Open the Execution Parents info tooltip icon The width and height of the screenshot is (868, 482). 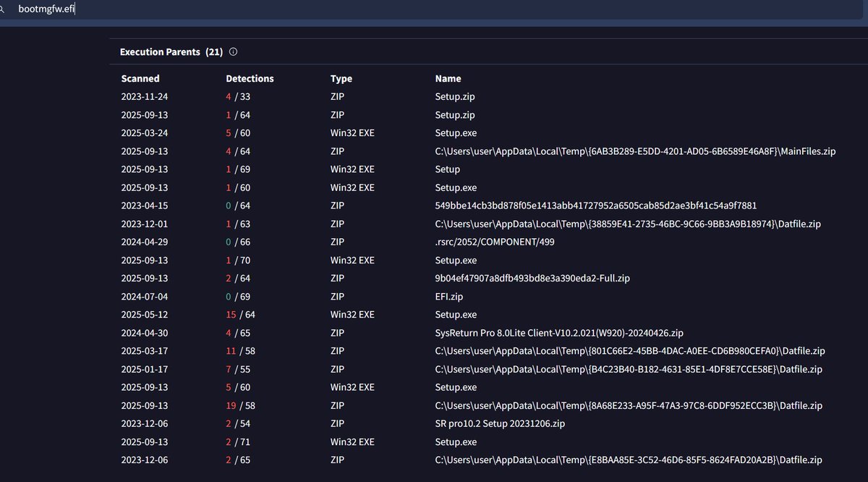tap(232, 51)
